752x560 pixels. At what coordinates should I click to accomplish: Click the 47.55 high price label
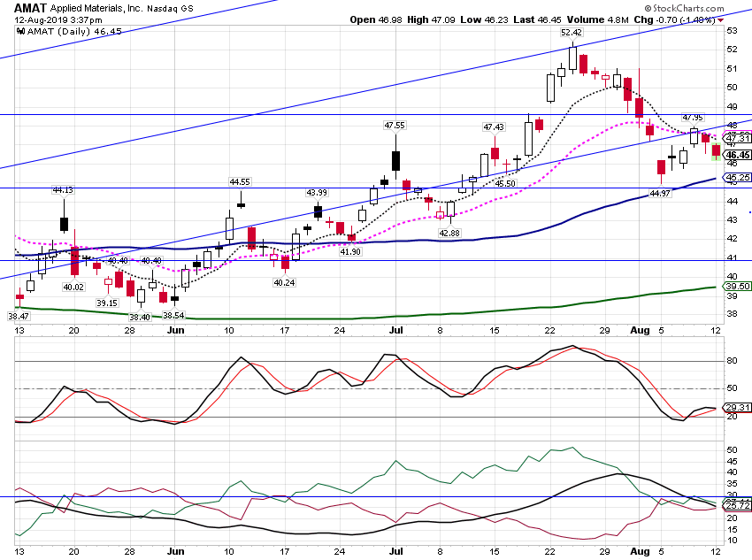click(395, 125)
